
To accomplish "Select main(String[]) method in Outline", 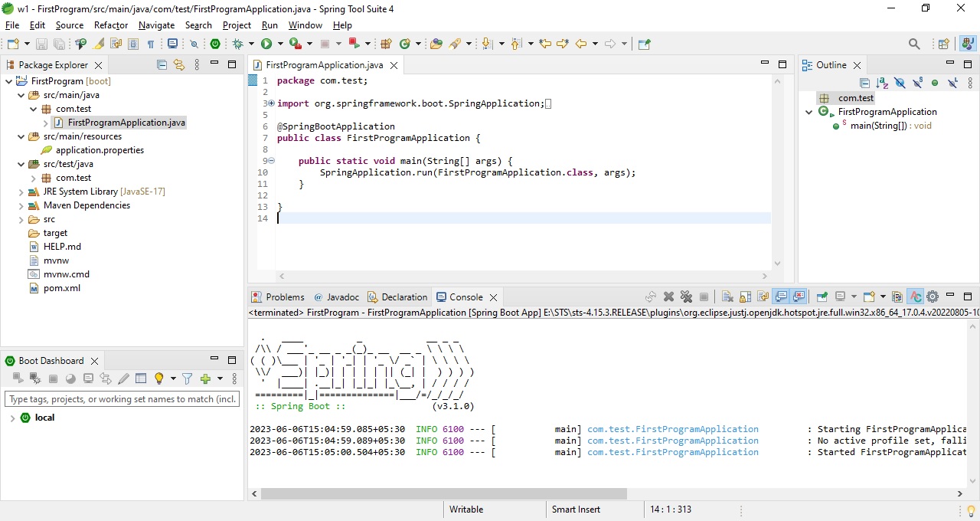I will (878, 126).
